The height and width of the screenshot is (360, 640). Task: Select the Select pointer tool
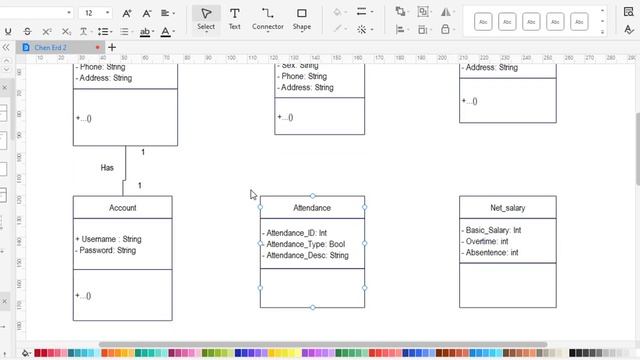pyautogui.click(x=206, y=19)
